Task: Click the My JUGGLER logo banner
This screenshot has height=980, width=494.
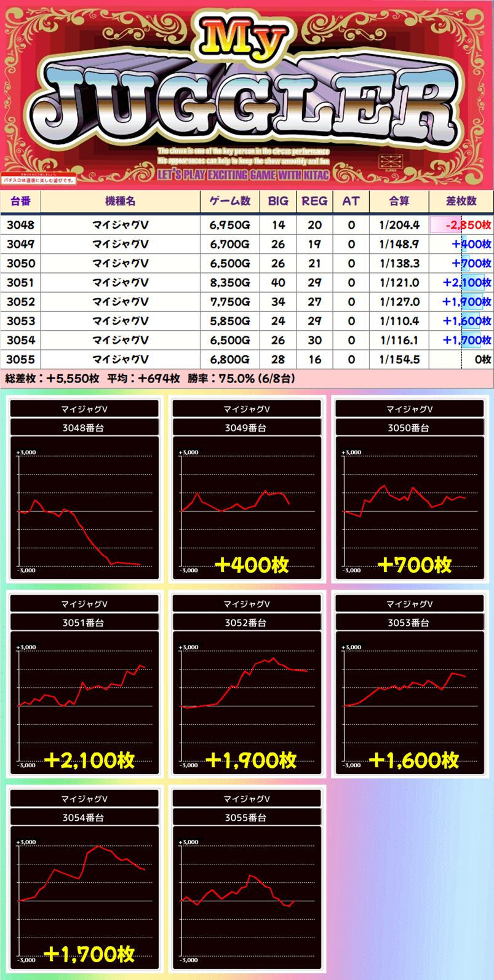Action: [x=247, y=94]
